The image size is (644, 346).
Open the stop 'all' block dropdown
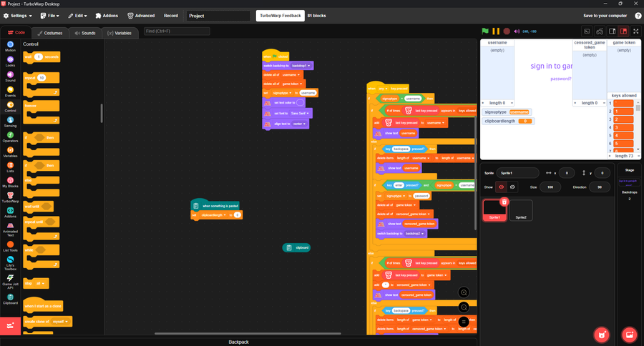[40, 283]
